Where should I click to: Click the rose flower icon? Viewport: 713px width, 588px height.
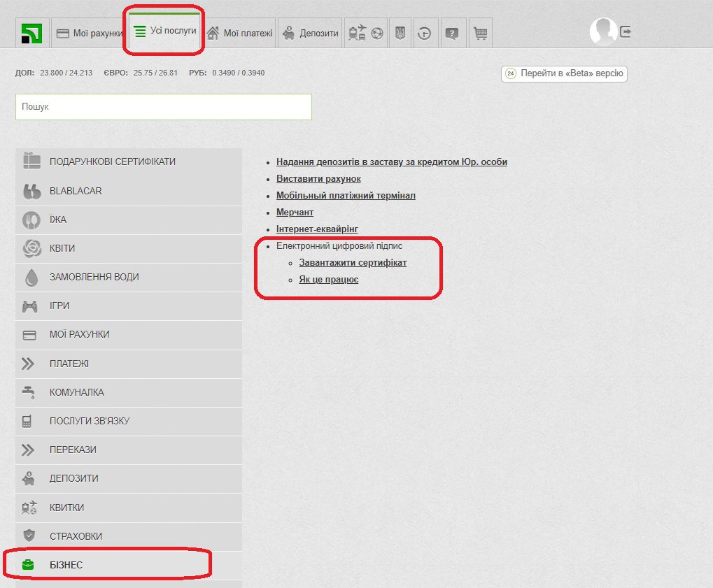coord(31,249)
